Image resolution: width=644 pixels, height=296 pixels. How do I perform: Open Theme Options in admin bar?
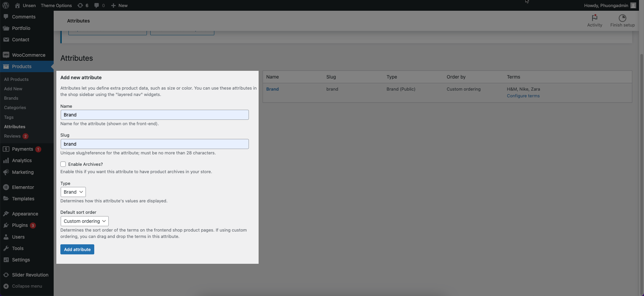click(x=56, y=5)
